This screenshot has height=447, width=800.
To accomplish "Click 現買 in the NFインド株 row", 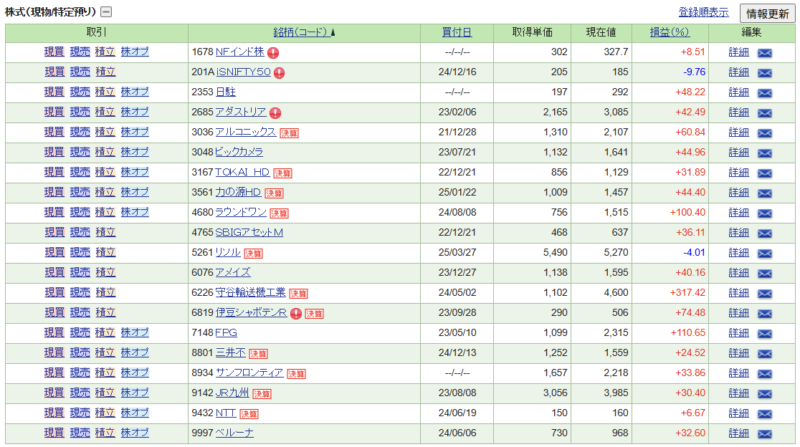I will 54,52.
